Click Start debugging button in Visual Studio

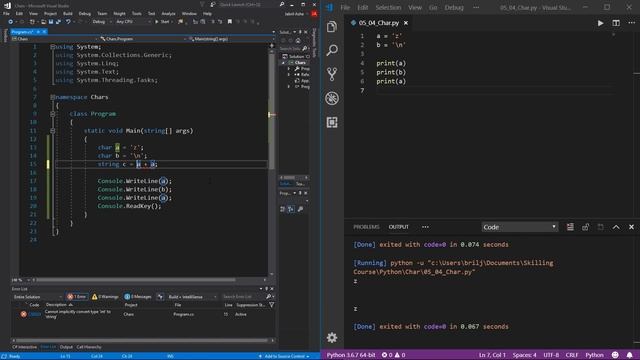coord(162,22)
